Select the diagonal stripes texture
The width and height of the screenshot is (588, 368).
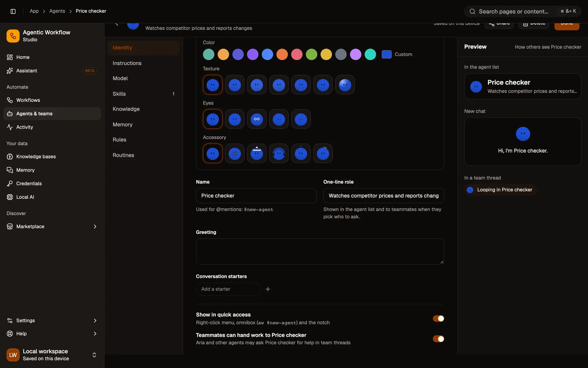point(257,85)
